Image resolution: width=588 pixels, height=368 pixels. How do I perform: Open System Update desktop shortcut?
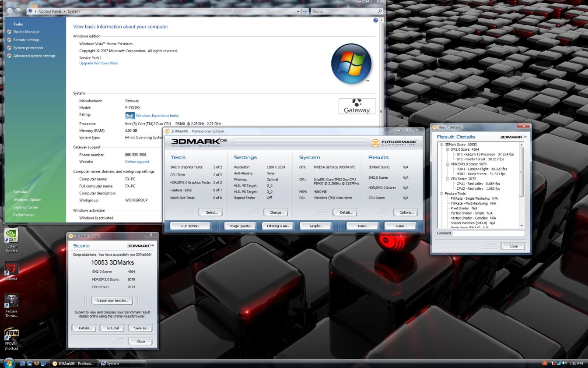pos(11,241)
